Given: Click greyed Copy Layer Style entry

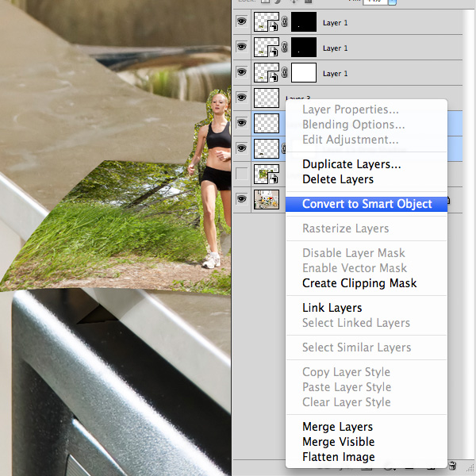Looking at the screenshot, I should pyautogui.click(x=346, y=372).
